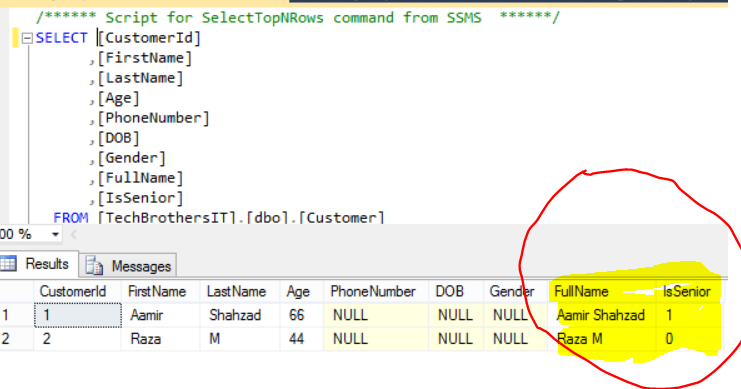Screen dimensions: 741x389
Task: Click [FirstName] in the query editor
Action: [x=145, y=58]
